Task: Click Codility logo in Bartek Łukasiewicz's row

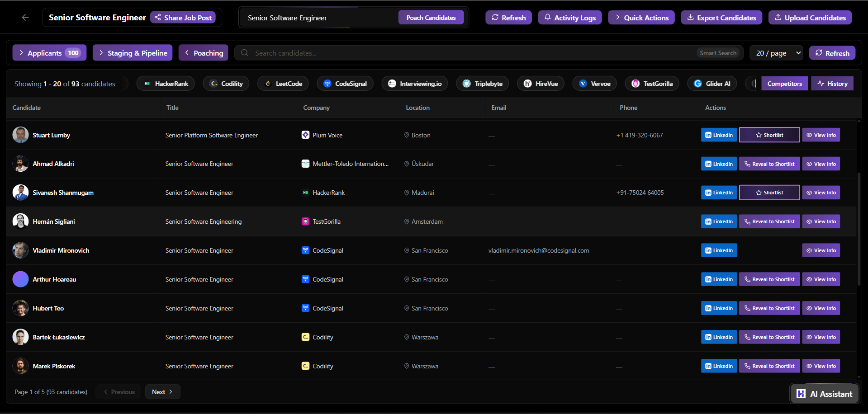Action: pyautogui.click(x=305, y=337)
